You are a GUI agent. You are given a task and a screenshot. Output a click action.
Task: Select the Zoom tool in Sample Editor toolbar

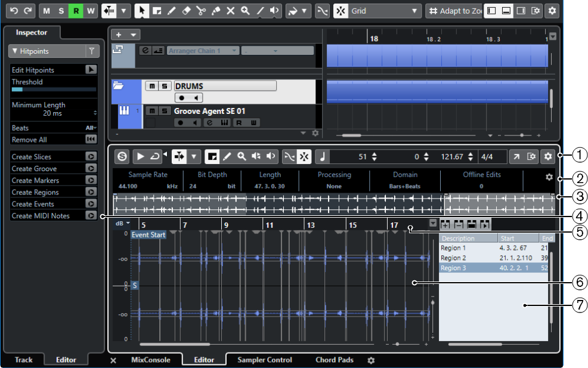(x=242, y=156)
